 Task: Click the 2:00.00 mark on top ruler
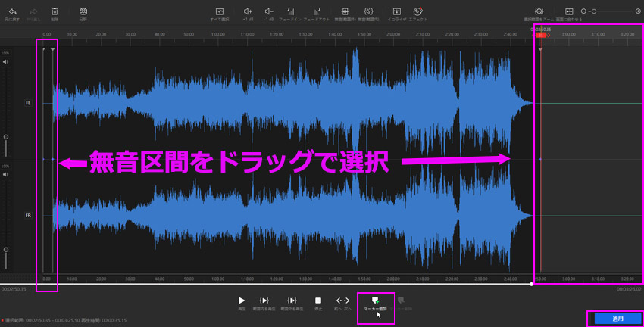393,35
